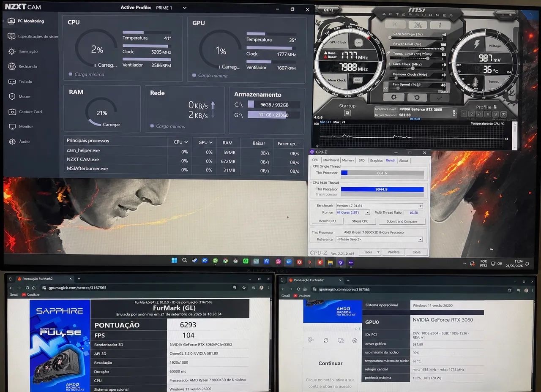Click Afterburner reset-to-defaults button
The height and width of the screenshot is (392, 541).
(417, 98)
